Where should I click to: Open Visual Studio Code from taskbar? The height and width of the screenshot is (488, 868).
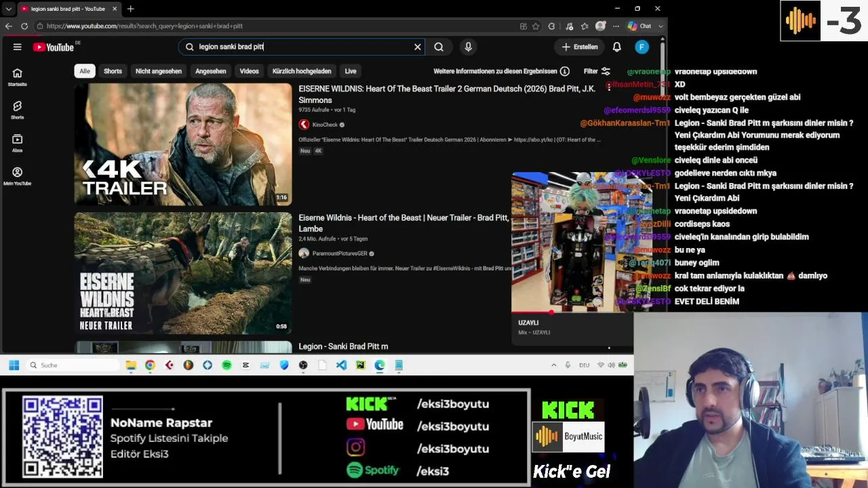pyautogui.click(x=341, y=365)
